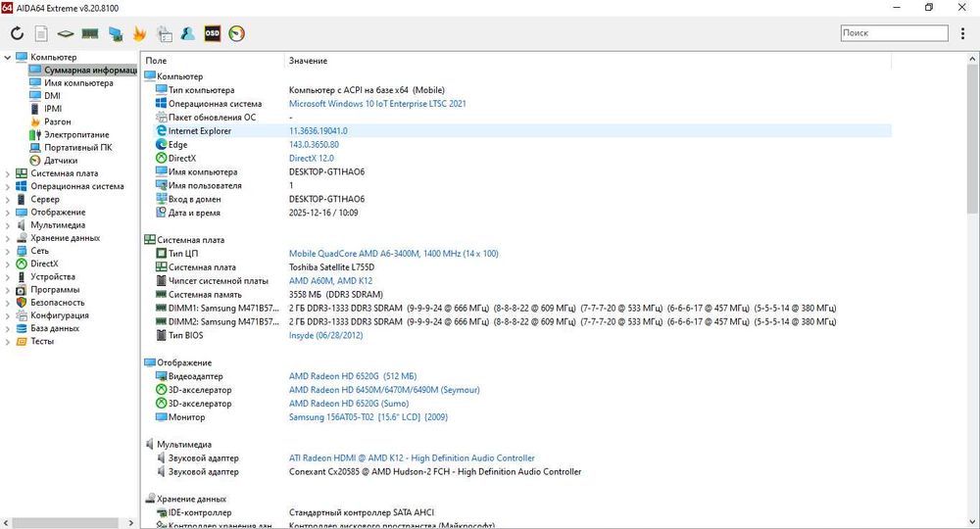Select the Электропитание tree item
This screenshot has height=529, width=980.
point(76,134)
